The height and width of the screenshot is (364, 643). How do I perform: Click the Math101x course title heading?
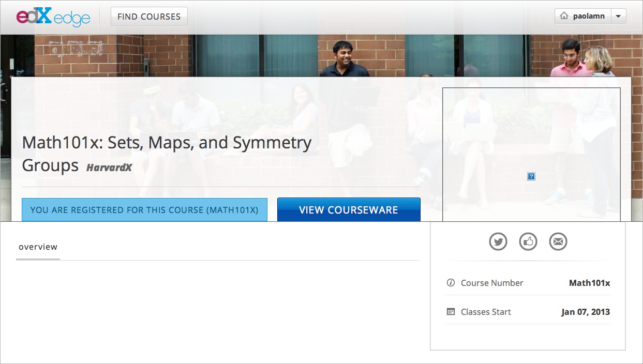(167, 143)
